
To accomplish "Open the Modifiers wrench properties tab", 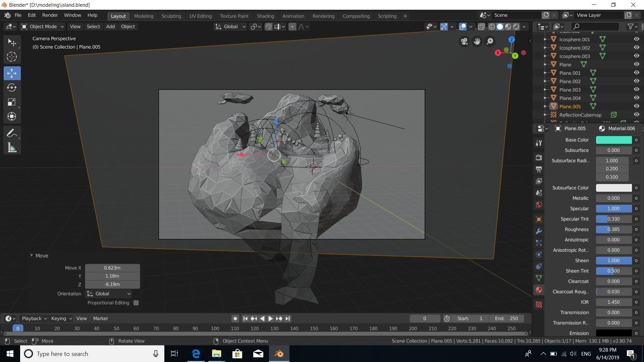I will tap(539, 231).
